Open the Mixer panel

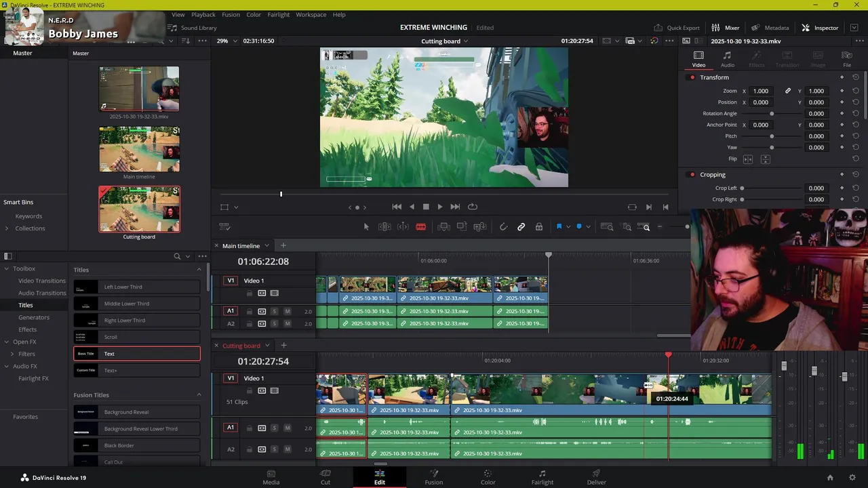click(x=726, y=28)
